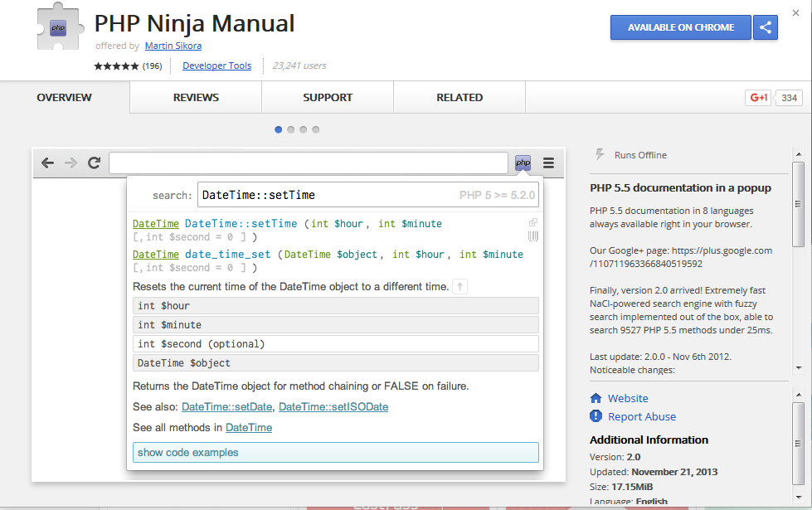Viewport: 812px width, 510px height.
Task: Click the Report Abuse exclamation icon
Action: 596,416
